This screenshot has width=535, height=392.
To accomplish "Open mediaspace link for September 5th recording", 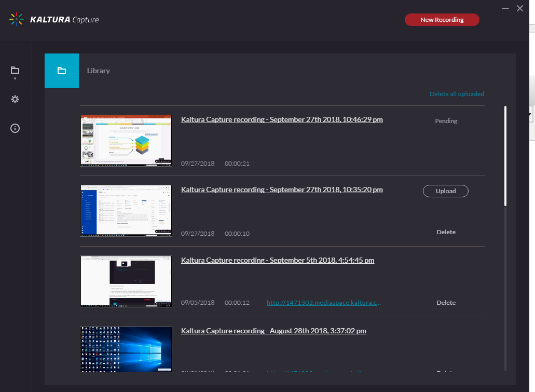I will point(323,303).
